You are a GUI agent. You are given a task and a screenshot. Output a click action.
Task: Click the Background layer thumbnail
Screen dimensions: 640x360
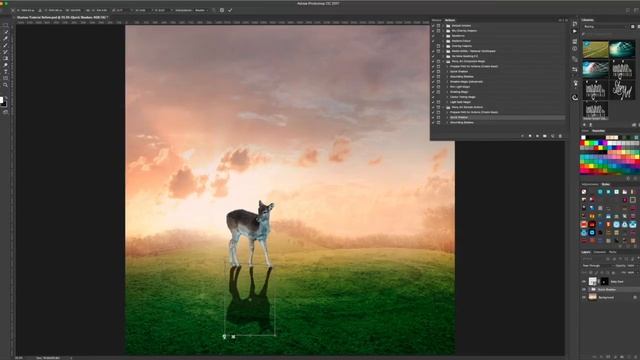click(x=593, y=297)
